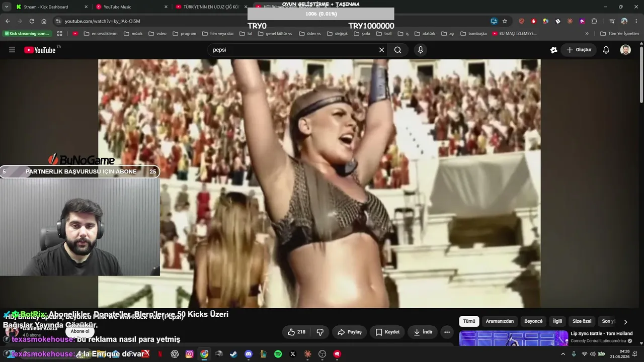The width and height of the screenshot is (644, 362).
Task: Like the video with 218 likes
Action: pyautogui.click(x=296, y=332)
